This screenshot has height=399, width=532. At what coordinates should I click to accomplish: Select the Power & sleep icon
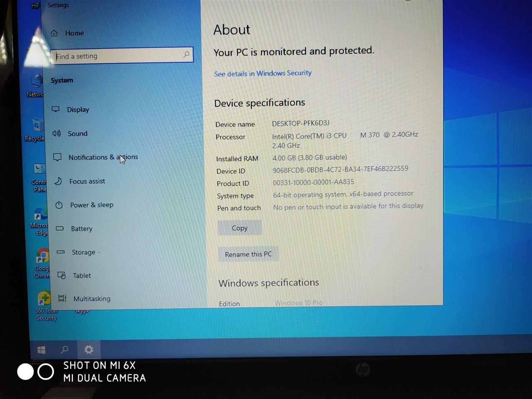[x=59, y=205]
